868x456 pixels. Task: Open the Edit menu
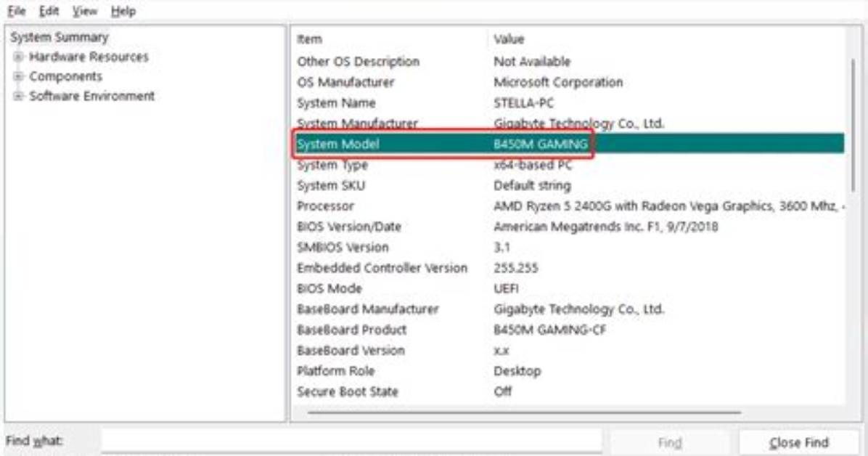point(49,11)
